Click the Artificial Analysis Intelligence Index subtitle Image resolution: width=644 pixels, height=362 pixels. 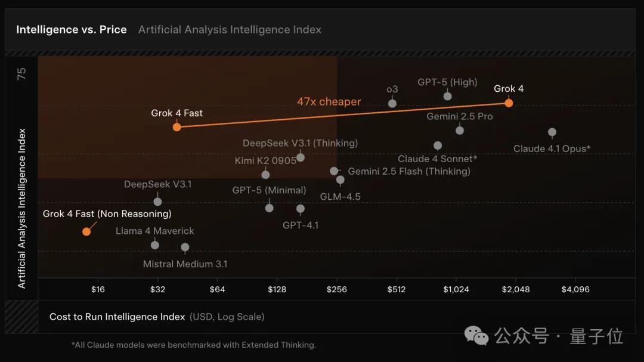(230, 30)
